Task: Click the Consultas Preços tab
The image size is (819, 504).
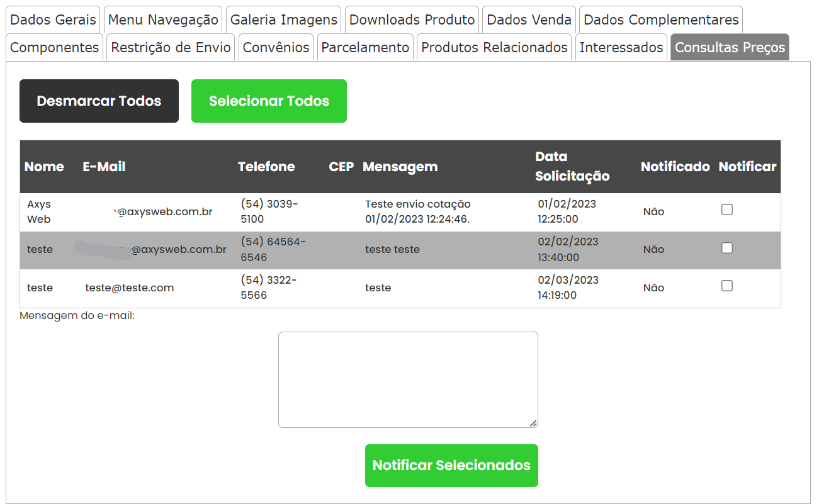Action: click(730, 48)
